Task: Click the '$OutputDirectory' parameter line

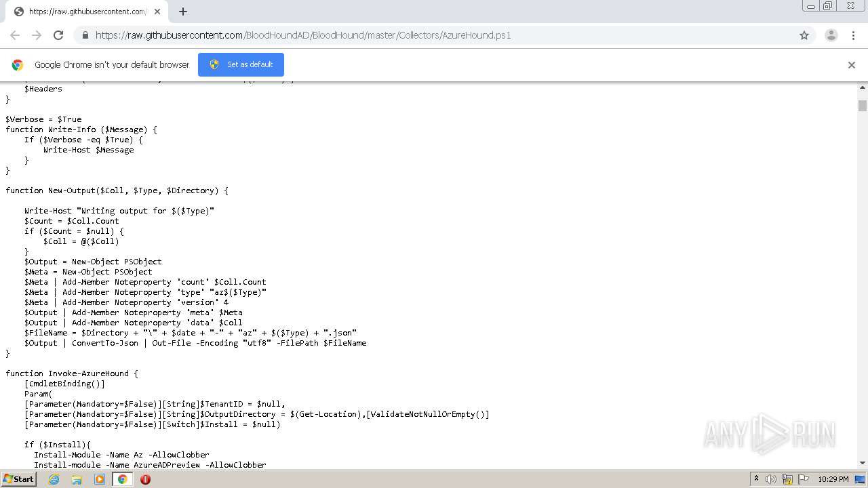Action: [x=257, y=414]
